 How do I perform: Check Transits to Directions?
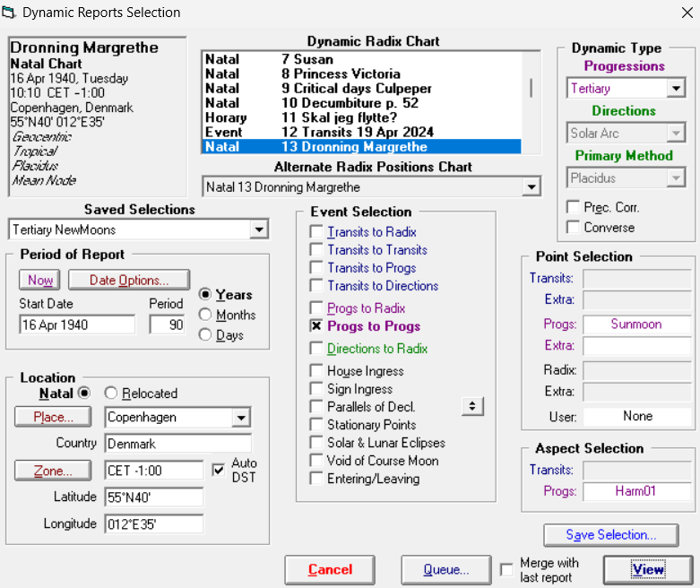click(316, 285)
